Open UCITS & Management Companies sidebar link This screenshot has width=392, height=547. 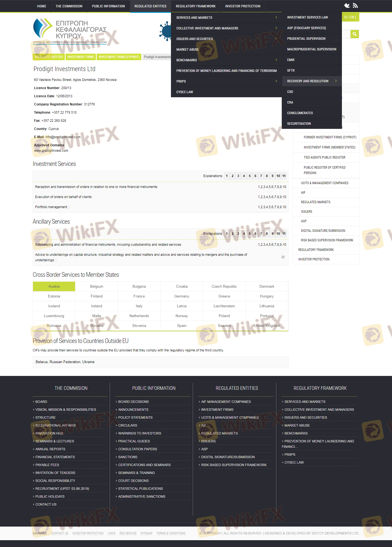[x=324, y=183]
